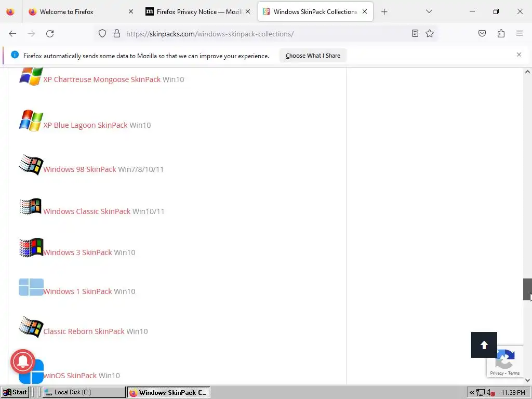The image size is (532, 399).
Task: Expand hidden tray icons chevron
Action: coord(471,393)
